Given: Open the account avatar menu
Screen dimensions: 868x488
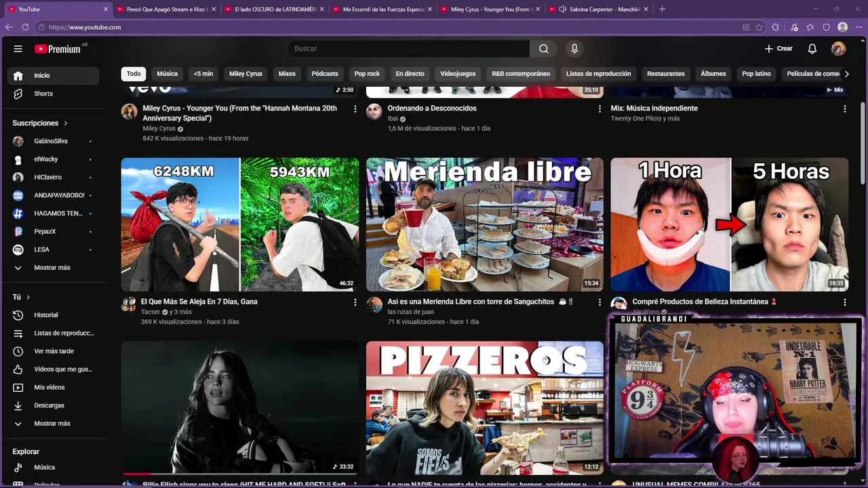Looking at the screenshot, I should pos(839,49).
